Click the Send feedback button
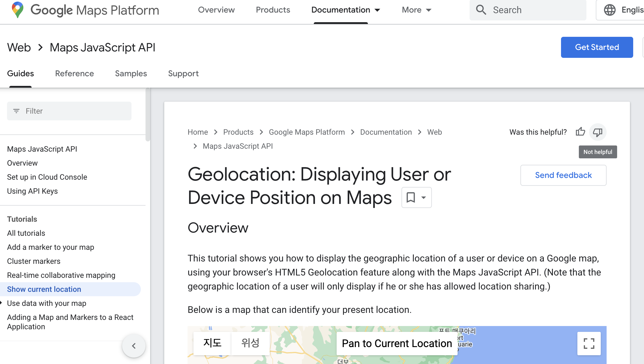644x364 pixels. click(563, 175)
